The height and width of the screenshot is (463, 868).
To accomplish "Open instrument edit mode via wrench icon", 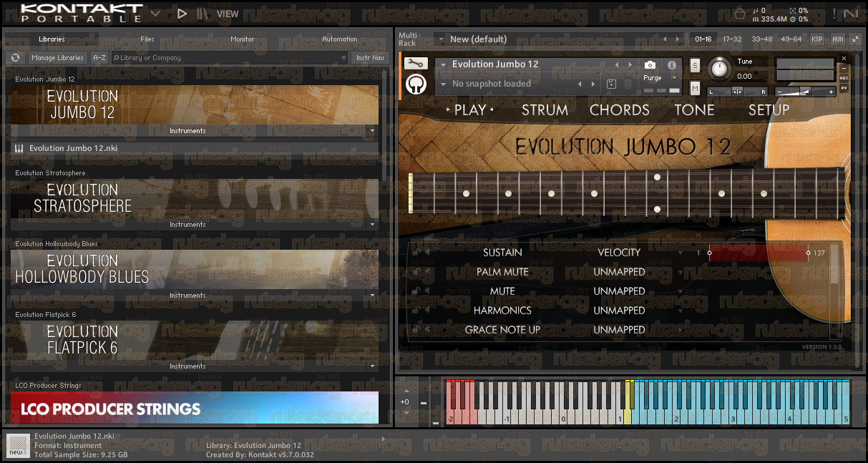I will click(x=416, y=64).
